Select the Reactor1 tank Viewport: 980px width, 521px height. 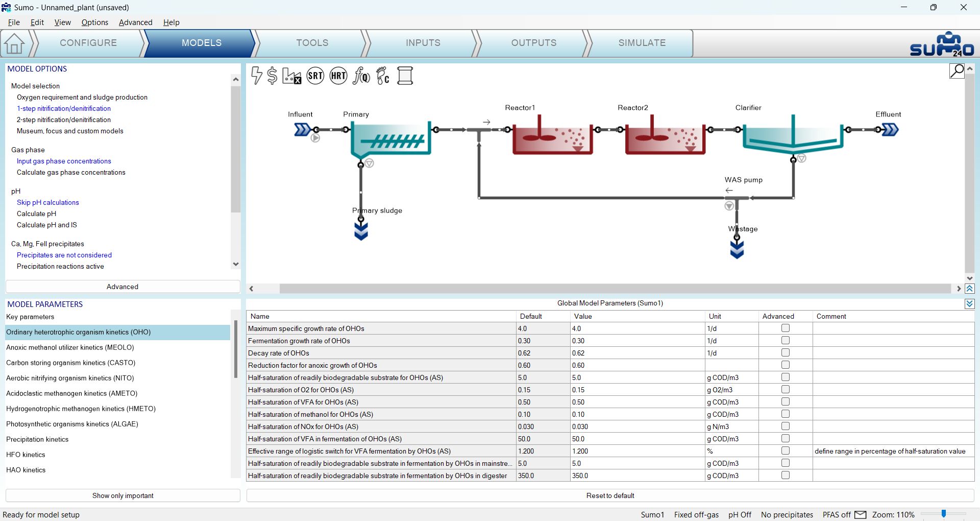(552, 135)
